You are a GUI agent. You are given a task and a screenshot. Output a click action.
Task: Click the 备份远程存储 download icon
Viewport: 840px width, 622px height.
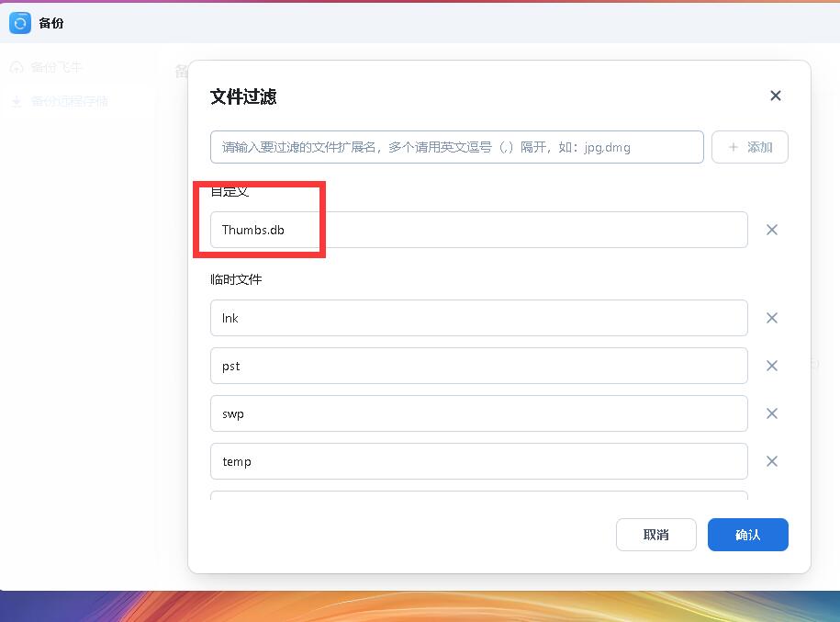pyautogui.click(x=17, y=101)
